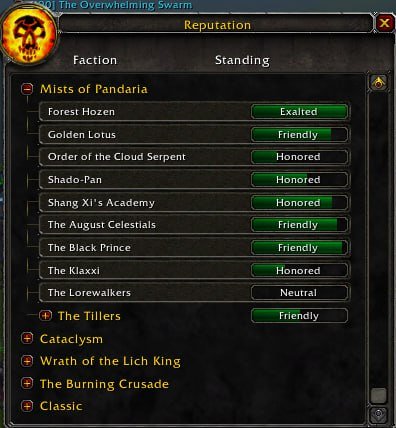Expand The Burning Crusade group
This screenshot has width=396, height=428.
click(27, 383)
